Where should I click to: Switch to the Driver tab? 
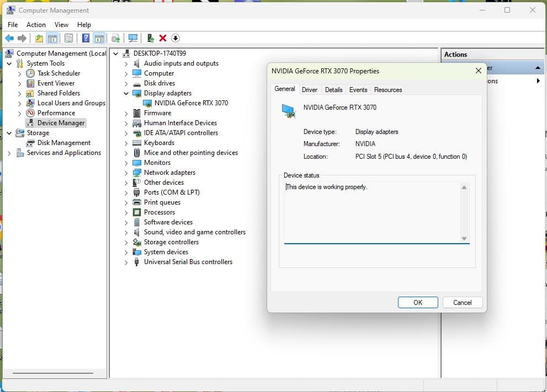310,90
